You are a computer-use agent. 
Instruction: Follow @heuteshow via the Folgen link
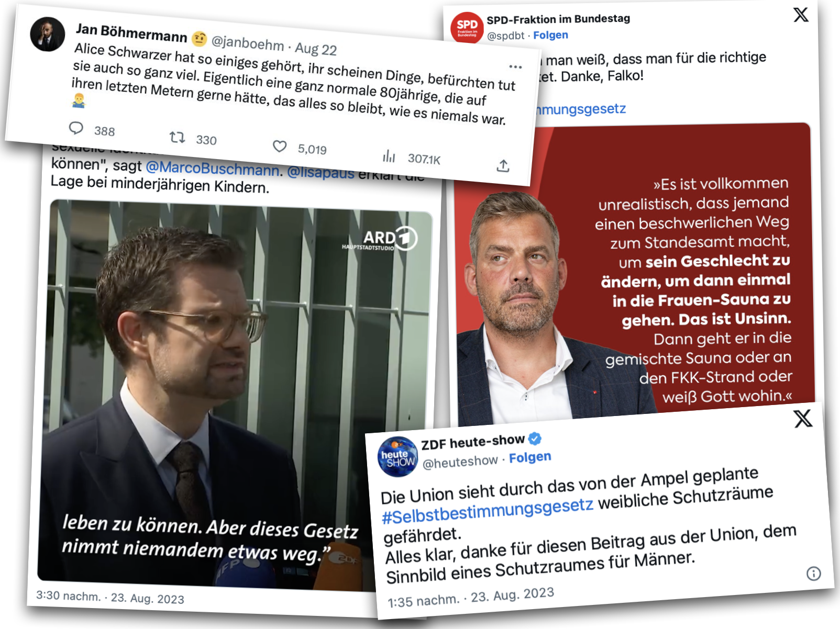530,457
